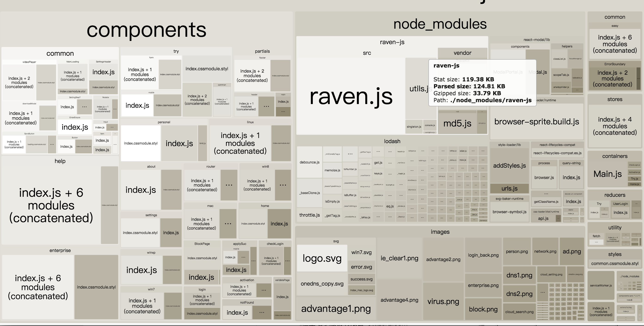The height and width of the screenshot is (326, 644).
Task: Select the ie_clear1.png image block
Action: click(x=399, y=258)
